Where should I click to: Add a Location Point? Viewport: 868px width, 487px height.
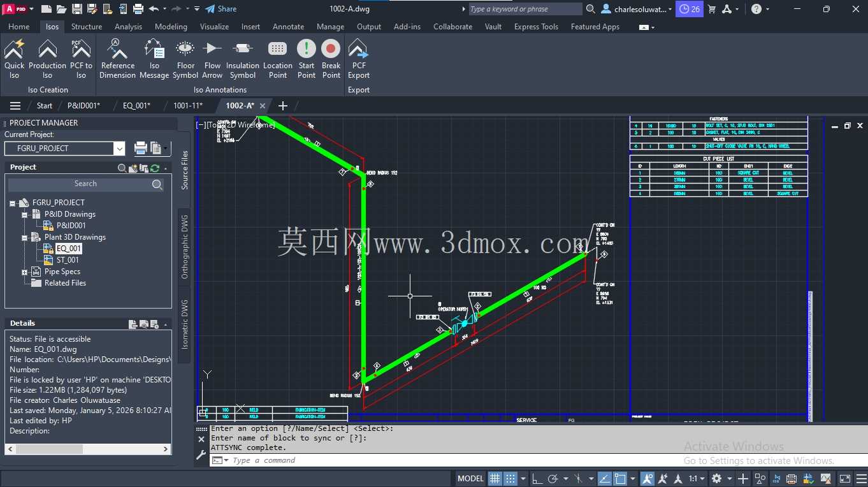tap(278, 59)
